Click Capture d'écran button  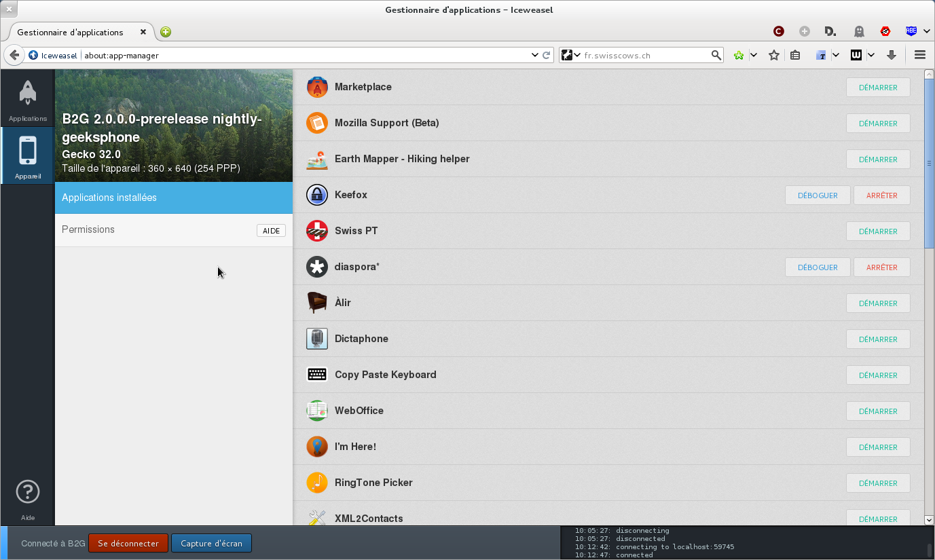point(211,544)
